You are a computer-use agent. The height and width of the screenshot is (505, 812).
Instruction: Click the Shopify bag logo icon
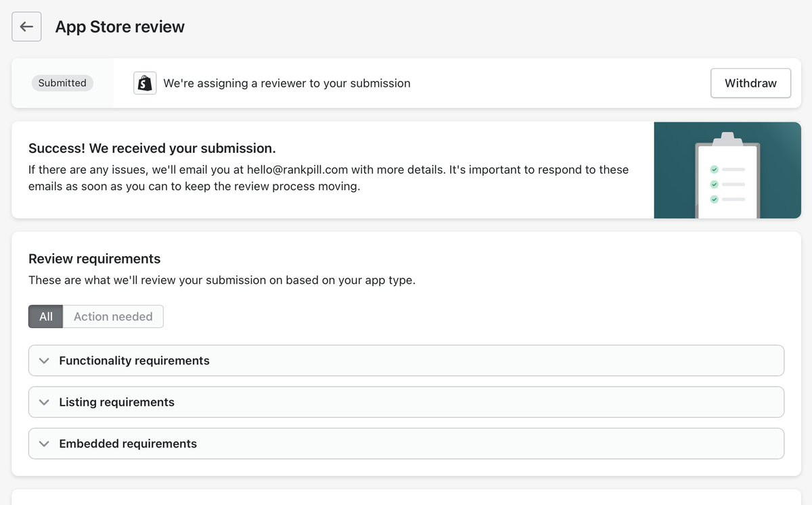click(145, 83)
